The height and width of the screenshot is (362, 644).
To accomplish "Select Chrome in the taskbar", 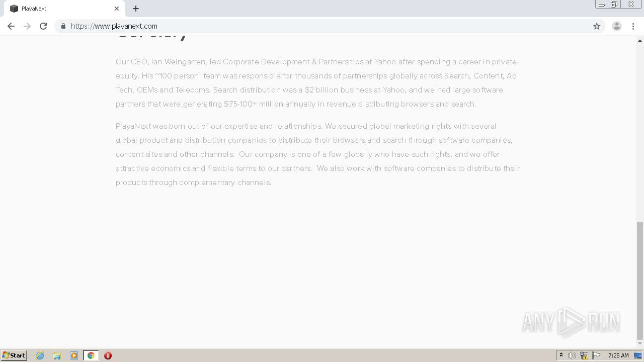I will [x=91, y=355].
